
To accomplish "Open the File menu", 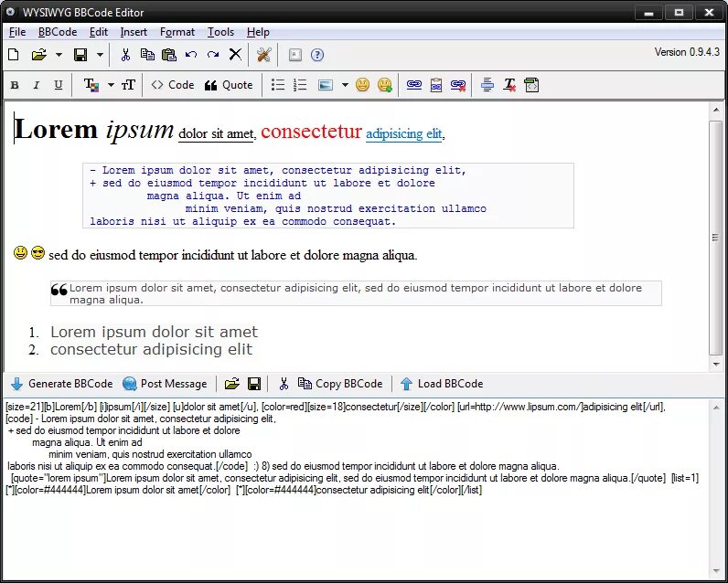I will (x=17, y=32).
